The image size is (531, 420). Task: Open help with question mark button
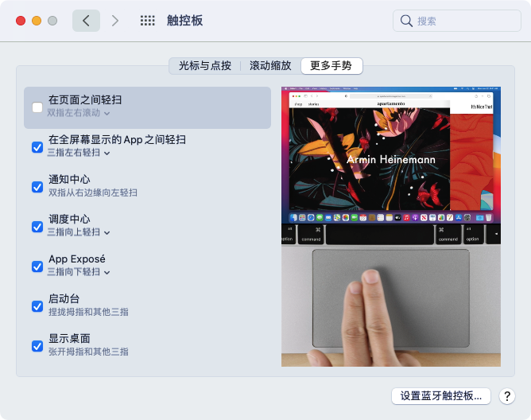[x=507, y=396]
